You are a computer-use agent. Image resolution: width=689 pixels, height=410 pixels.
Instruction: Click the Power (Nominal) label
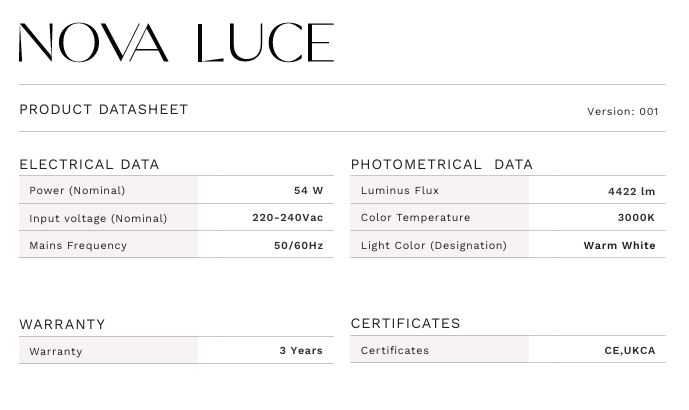pyautogui.click(x=77, y=190)
